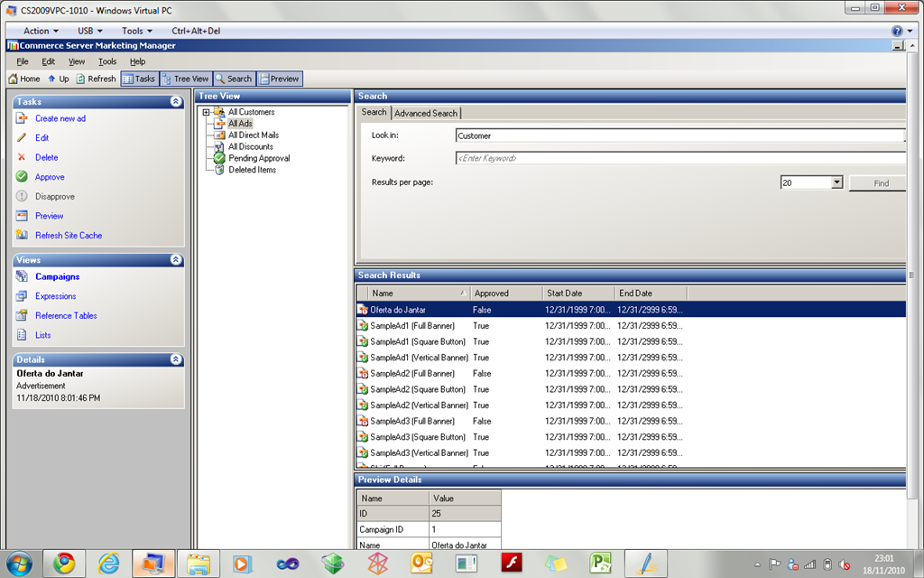
Task: Open the Look in dropdown field
Action: pyautogui.click(x=680, y=135)
